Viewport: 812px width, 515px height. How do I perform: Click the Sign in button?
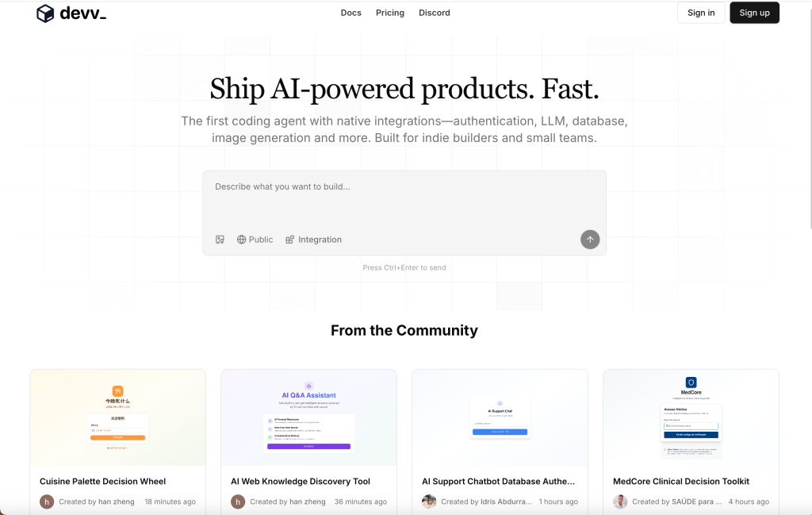coord(701,13)
